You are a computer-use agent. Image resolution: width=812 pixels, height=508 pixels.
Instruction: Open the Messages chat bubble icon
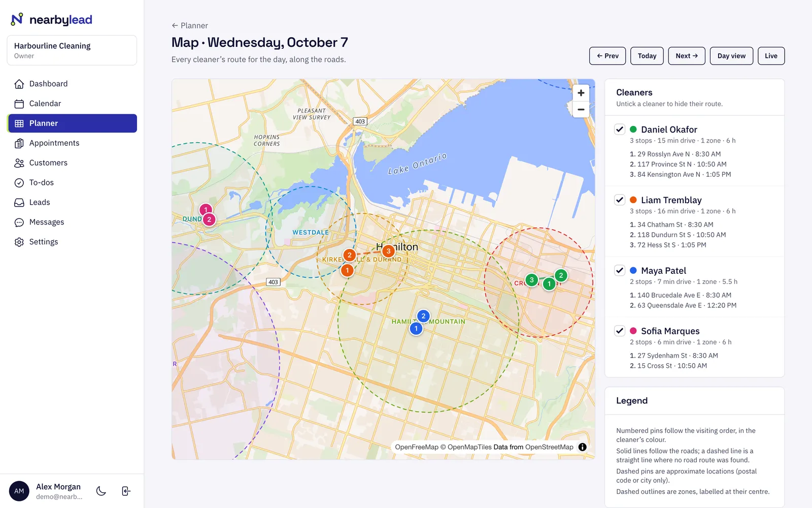click(x=19, y=223)
